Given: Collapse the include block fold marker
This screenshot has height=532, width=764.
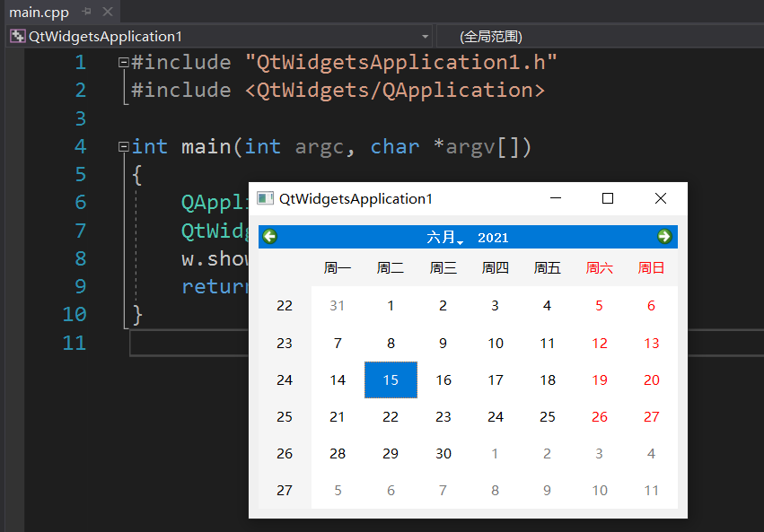Looking at the screenshot, I should 122,61.
